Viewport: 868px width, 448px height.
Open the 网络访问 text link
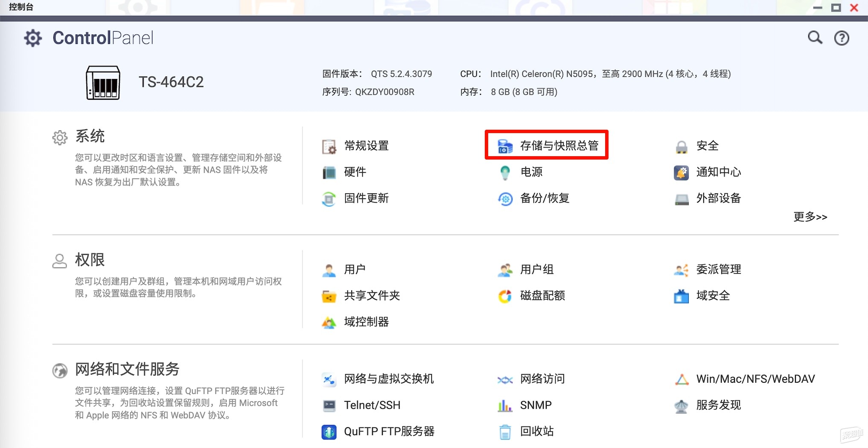pos(542,379)
